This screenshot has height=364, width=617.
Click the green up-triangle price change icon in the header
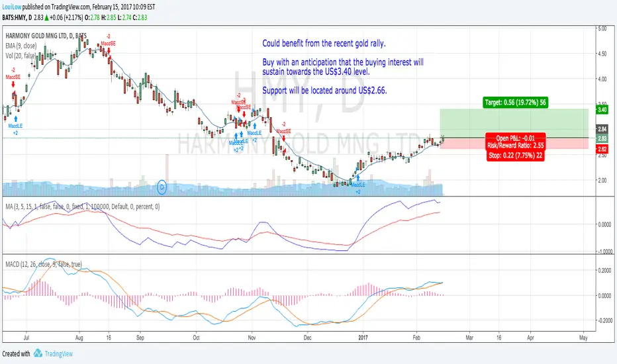tap(47, 17)
